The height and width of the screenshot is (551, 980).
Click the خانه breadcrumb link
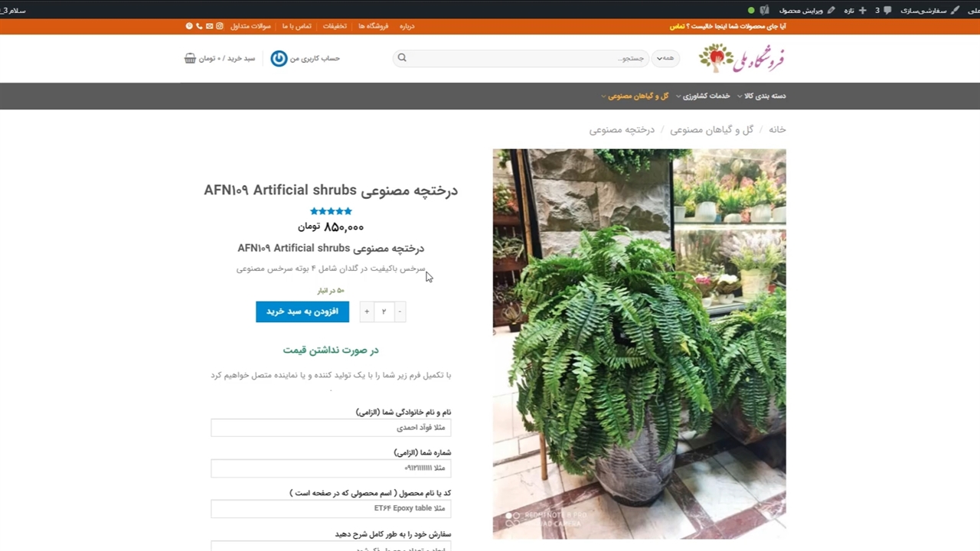pos(777,130)
